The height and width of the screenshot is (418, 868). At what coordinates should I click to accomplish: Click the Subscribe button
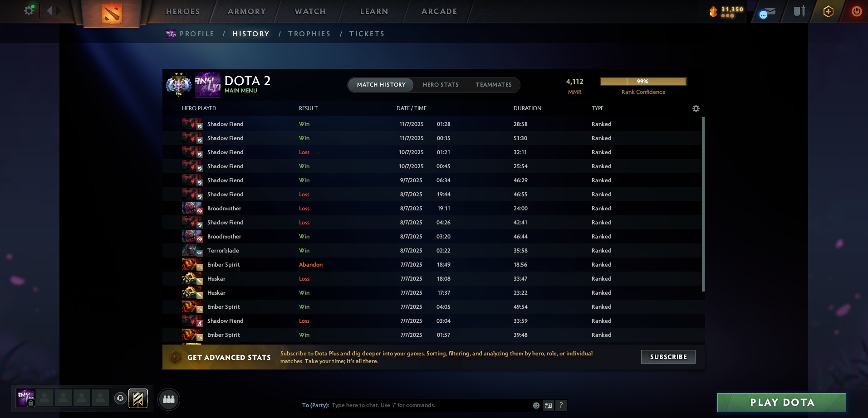click(x=668, y=357)
